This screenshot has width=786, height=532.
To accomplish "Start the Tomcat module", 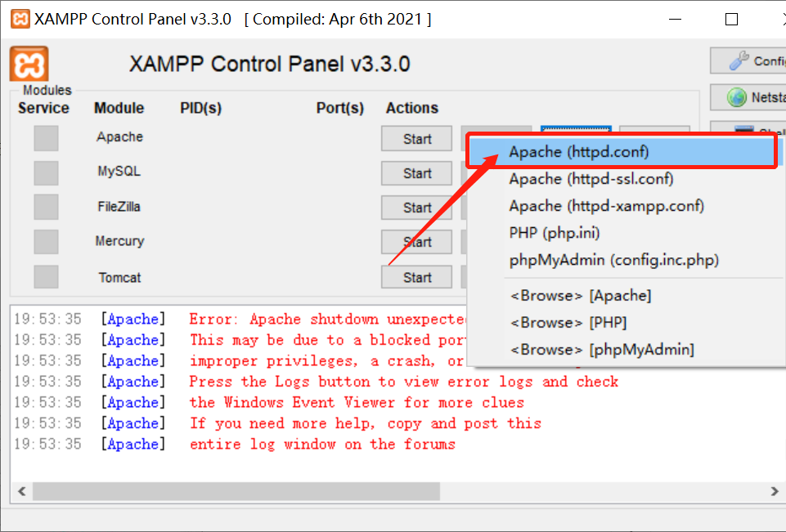I will pos(416,277).
